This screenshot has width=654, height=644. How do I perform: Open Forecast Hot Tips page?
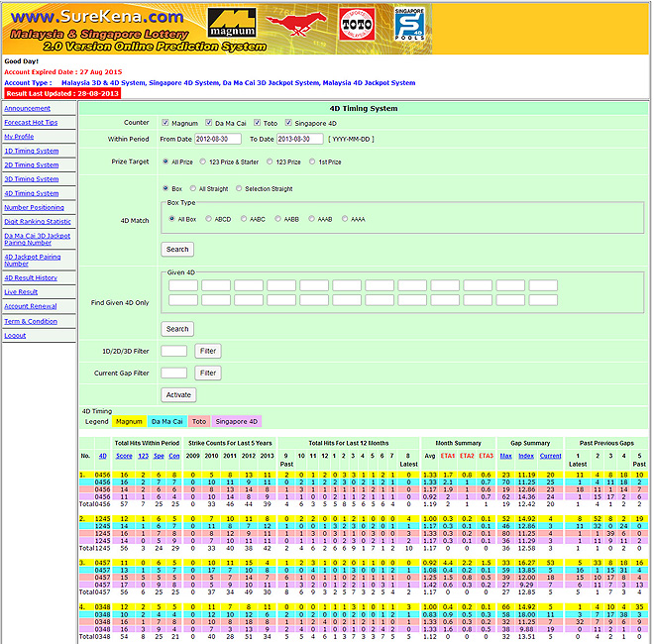pos(31,123)
